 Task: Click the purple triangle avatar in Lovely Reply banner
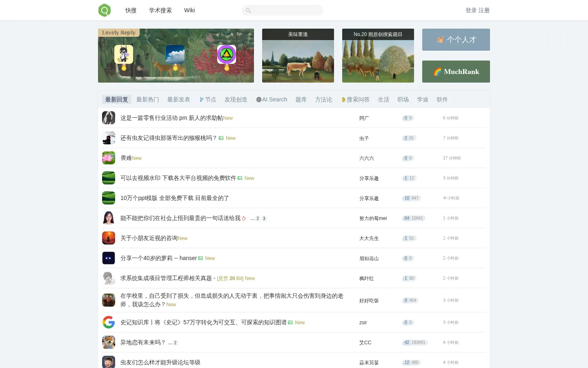pos(227,54)
